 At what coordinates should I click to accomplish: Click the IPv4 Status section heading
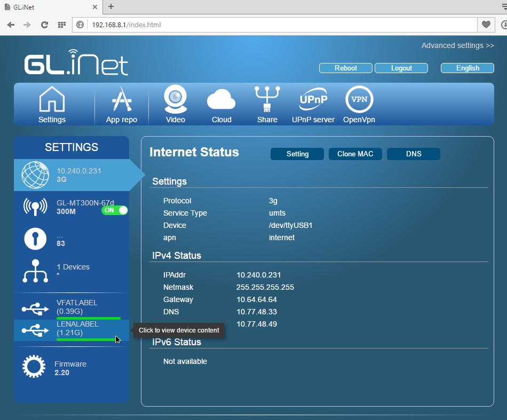coord(177,256)
